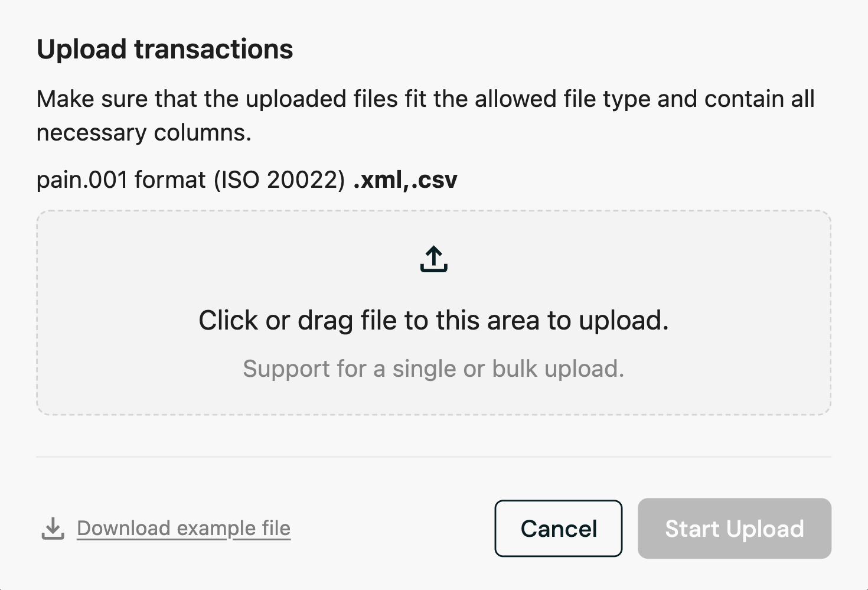
Task: Dismiss the dialog via Cancel
Action: click(x=558, y=529)
